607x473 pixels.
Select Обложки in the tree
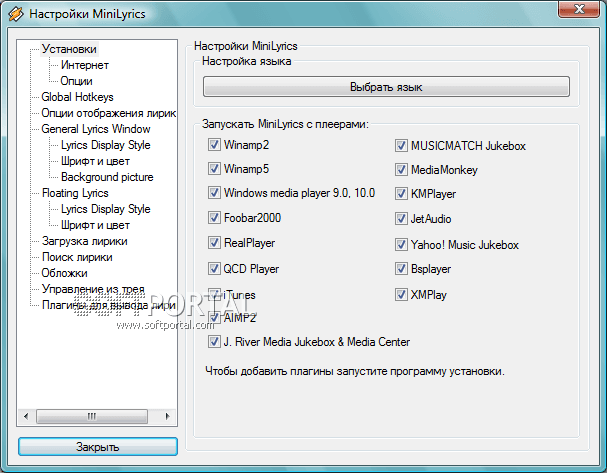coord(65,273)
